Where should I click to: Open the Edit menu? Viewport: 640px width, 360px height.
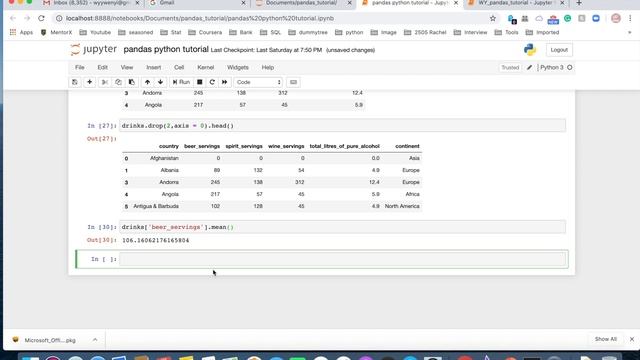tap(102, 67)
